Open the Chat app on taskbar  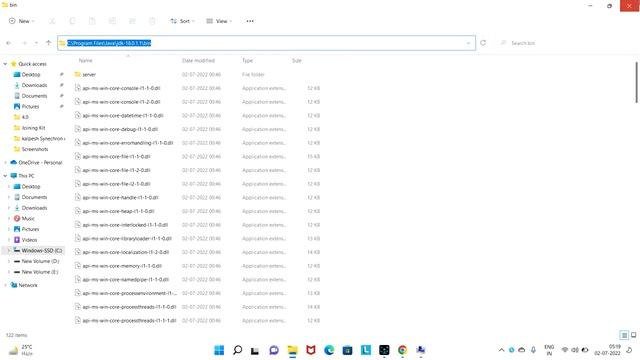[x=274, y=350]
